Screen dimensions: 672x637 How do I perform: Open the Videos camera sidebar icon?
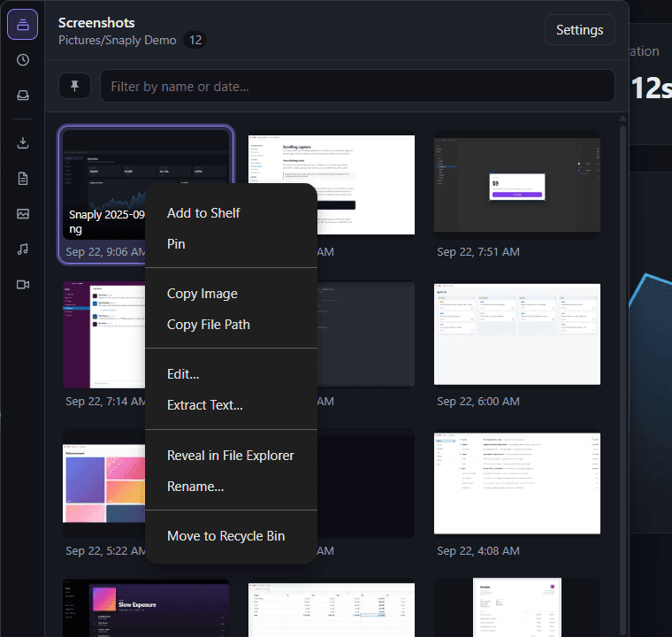23,284
